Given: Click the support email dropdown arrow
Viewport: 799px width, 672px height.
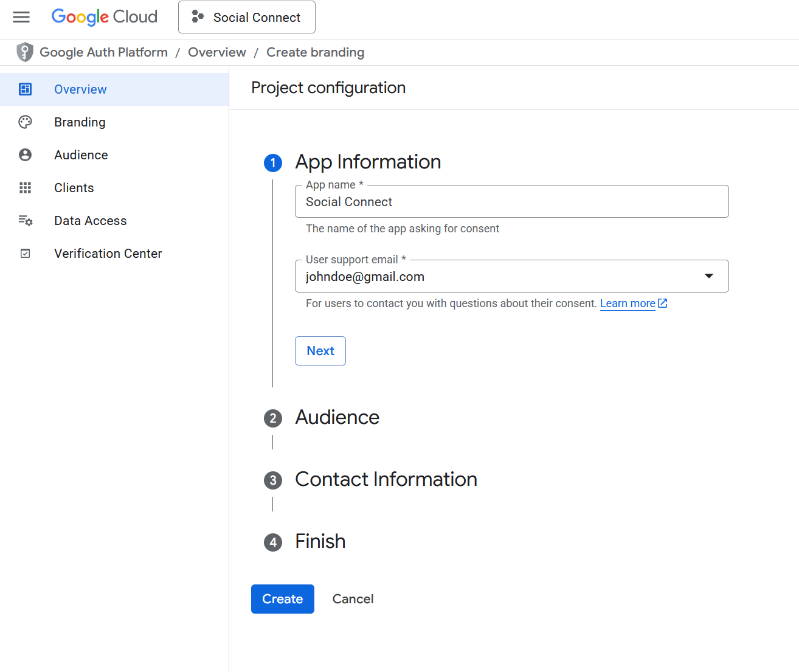Looking at the screenshot, I should click(709, 276).
